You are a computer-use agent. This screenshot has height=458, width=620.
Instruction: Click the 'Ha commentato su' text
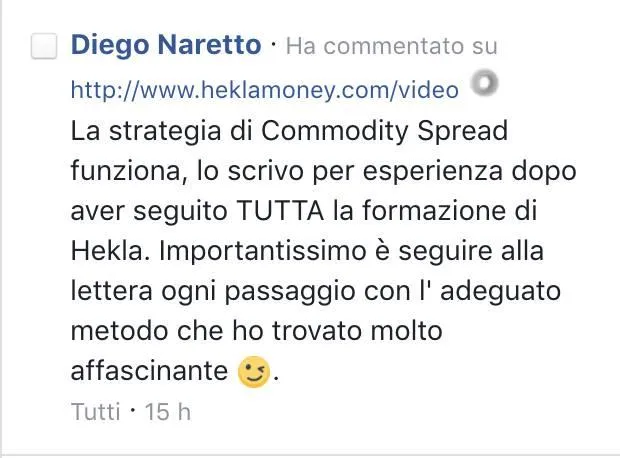(x=391, y=46)
